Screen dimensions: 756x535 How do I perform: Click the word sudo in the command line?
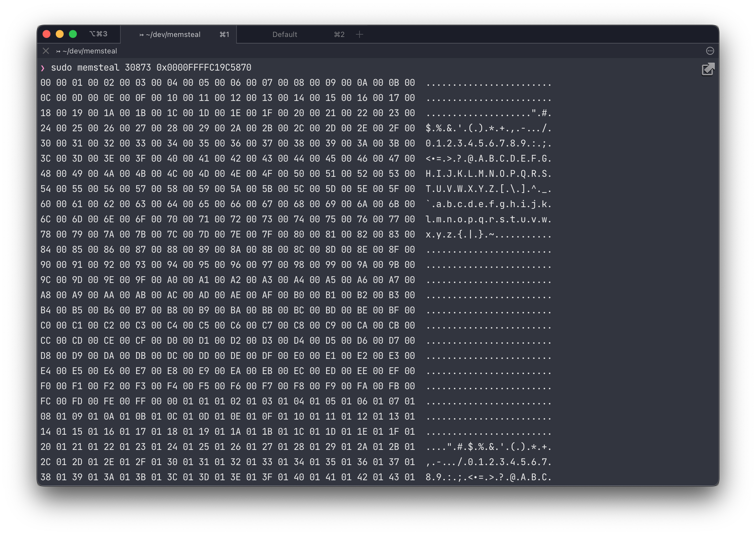point(61,68)
